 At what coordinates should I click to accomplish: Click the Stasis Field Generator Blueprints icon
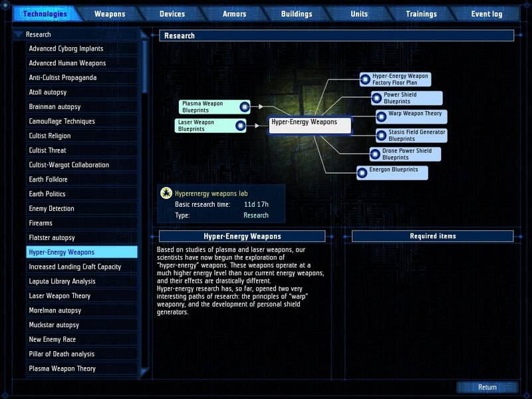pos(381,136)
